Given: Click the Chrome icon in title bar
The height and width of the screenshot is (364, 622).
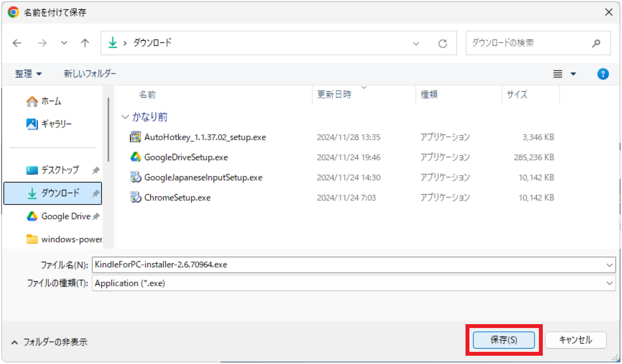Looking at the screenshot, I should [x=14, y=12].
